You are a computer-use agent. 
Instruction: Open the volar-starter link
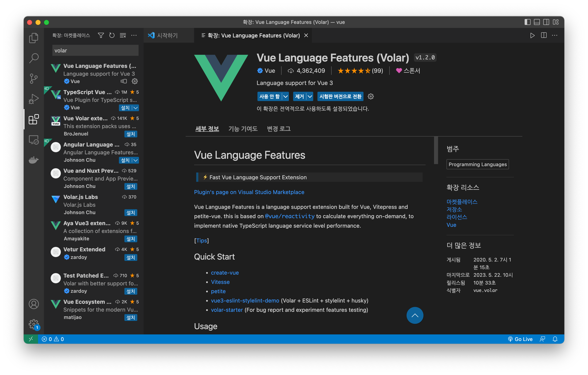(x=227, y=310)
